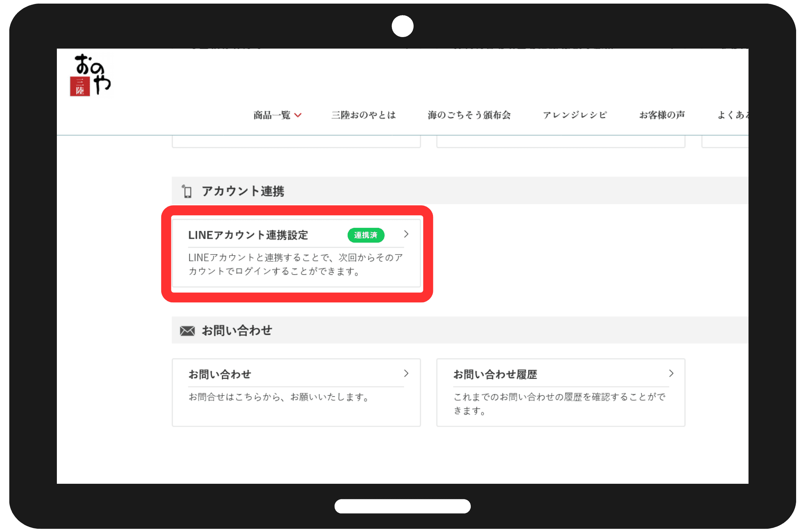808x532 pixels.
Task: Open the お問い合わせ card
Action: point(297,392)
